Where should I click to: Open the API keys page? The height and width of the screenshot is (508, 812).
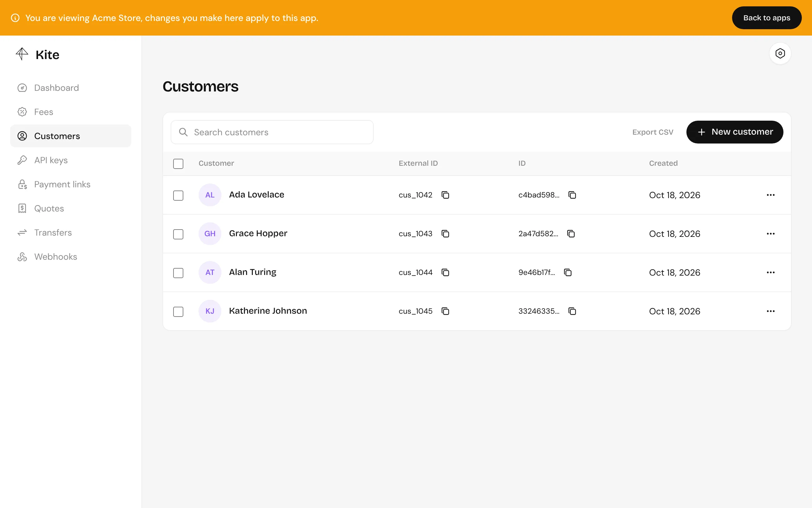[70, 160]
